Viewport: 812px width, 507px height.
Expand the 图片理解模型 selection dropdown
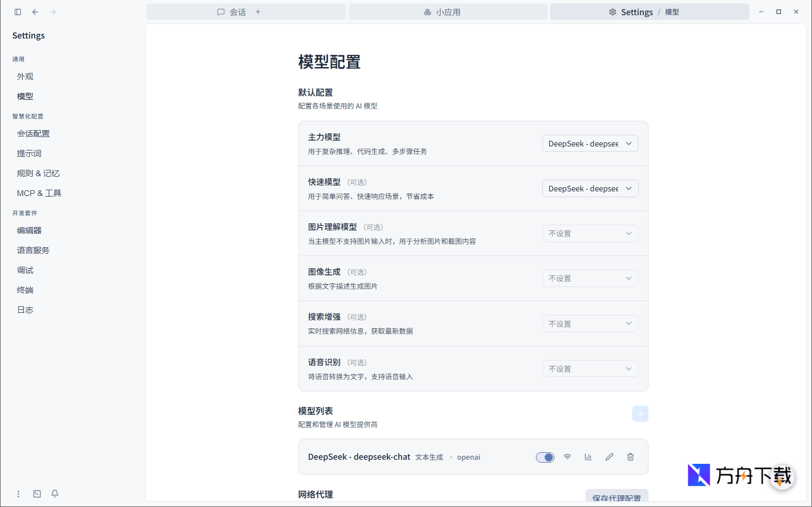click(x=590, y=233)
